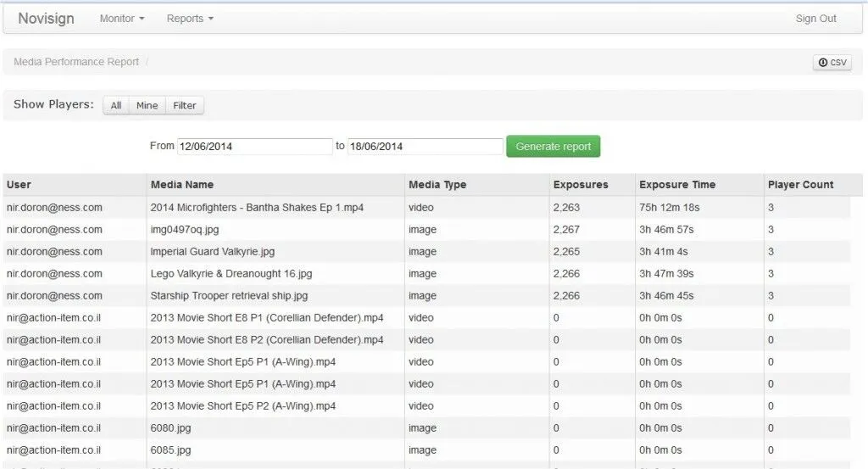The height and width of the screenshot is (469, 868).
Task: Open the Monitor dropdown menu
Action: click(x=122, y=19)
